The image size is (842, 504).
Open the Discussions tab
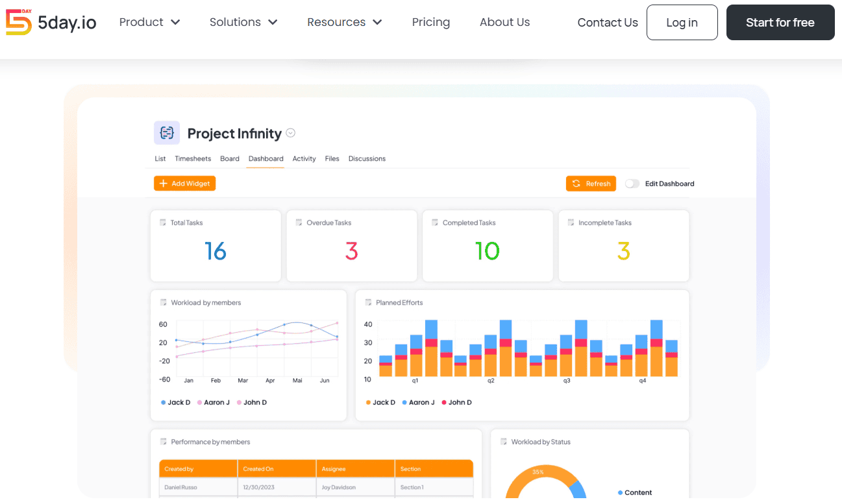click(367, 158)
